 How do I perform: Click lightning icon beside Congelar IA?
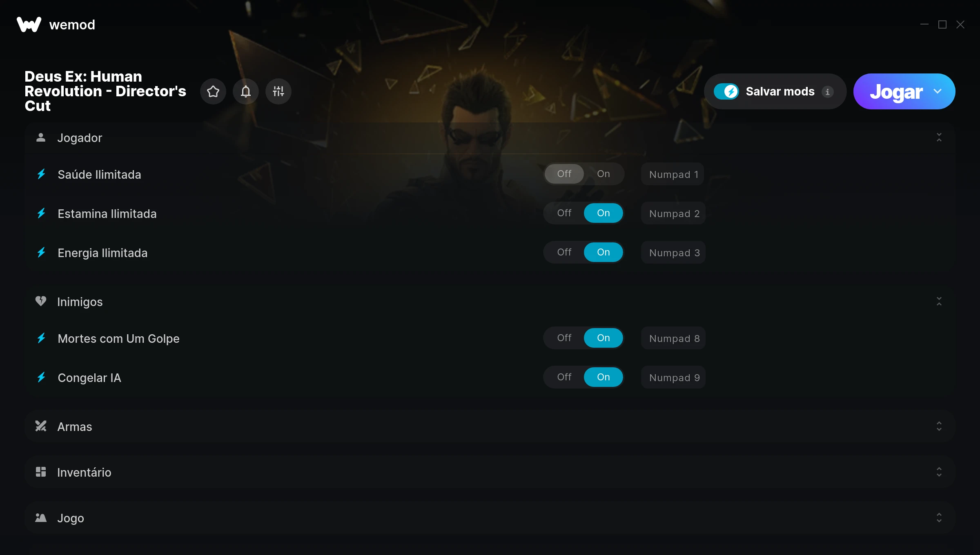click(41, 377)
